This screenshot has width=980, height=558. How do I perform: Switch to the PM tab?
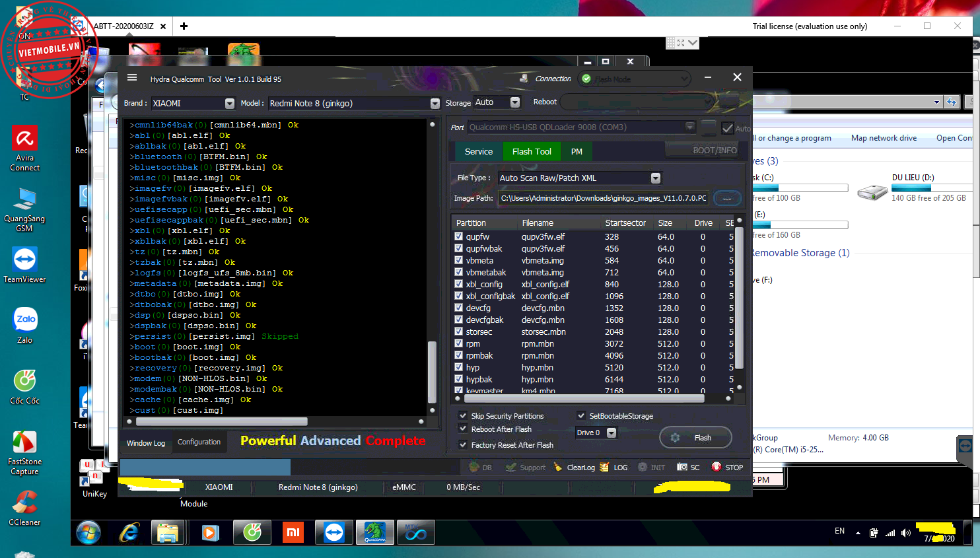[x=577, y=151]
